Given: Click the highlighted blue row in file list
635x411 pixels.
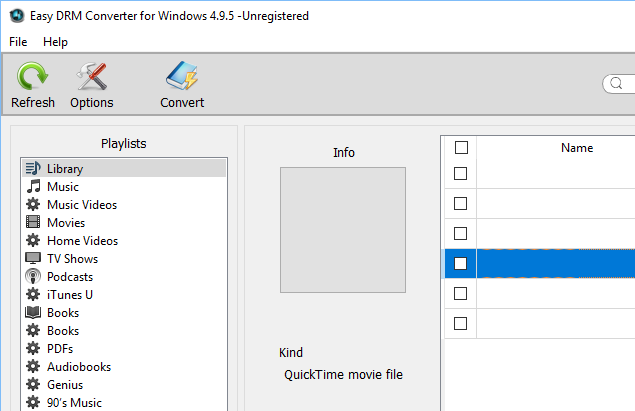Looking at the screenshot, I should pyautogui.click(x=540, y=264).
